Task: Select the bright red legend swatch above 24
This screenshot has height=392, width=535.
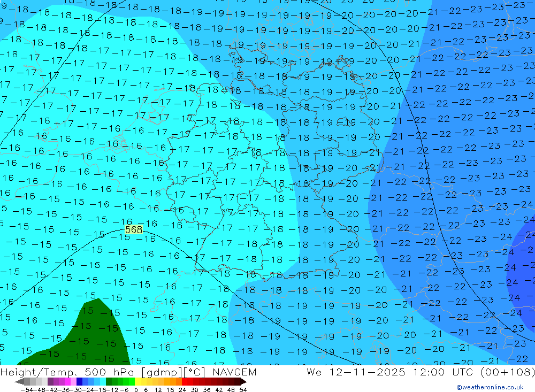Action: point(185,382)
